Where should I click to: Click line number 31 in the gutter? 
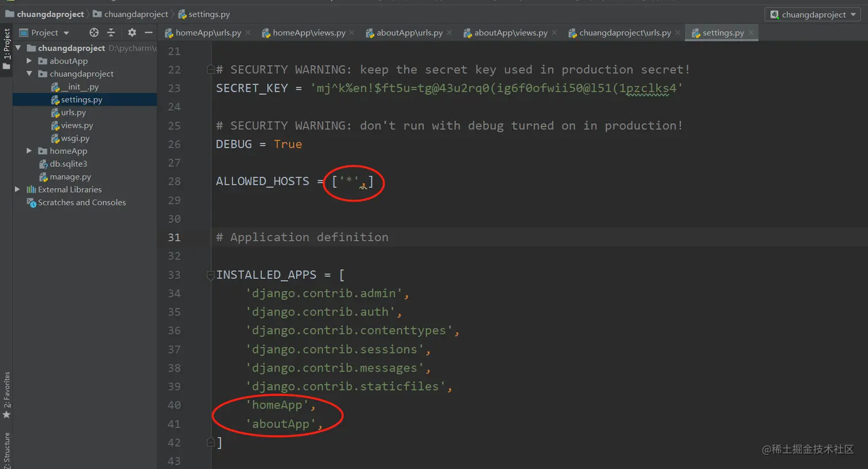174,237
